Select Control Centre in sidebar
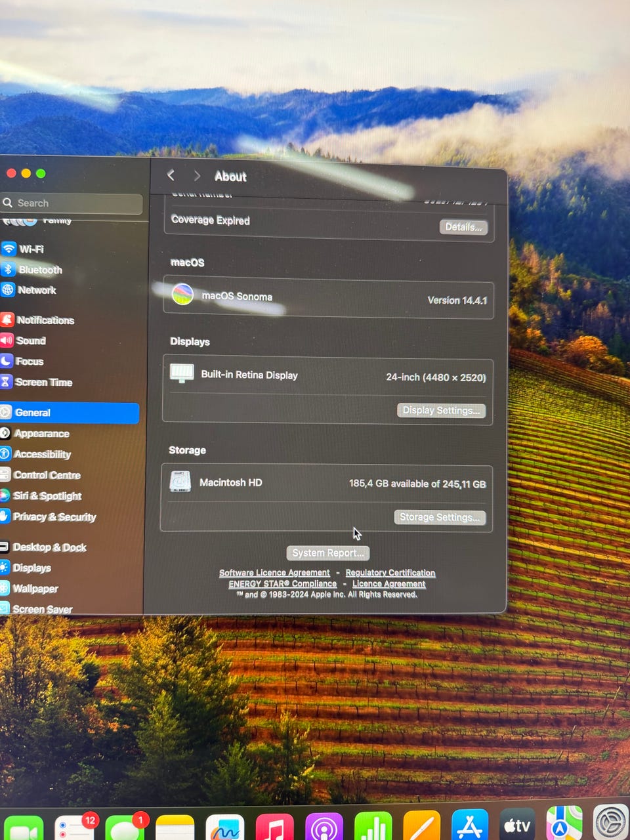This screenshot has width=630, height=840. point(41,475)
